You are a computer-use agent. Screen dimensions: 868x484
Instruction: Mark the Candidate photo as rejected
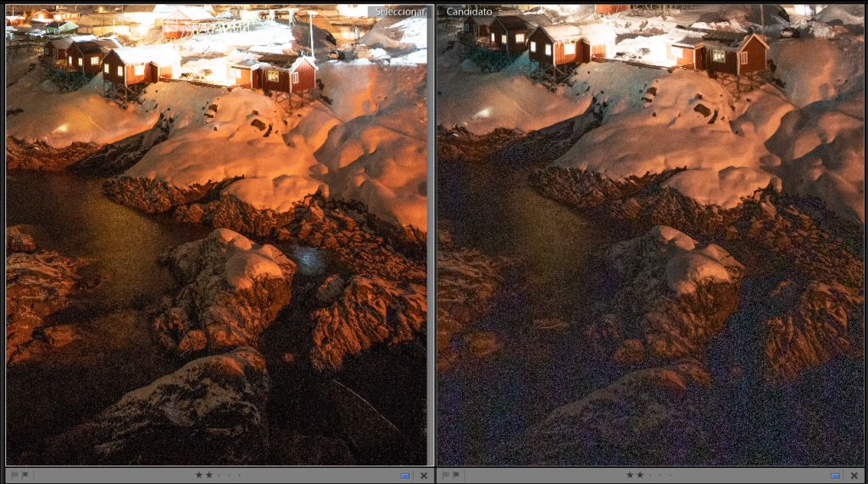456,475
